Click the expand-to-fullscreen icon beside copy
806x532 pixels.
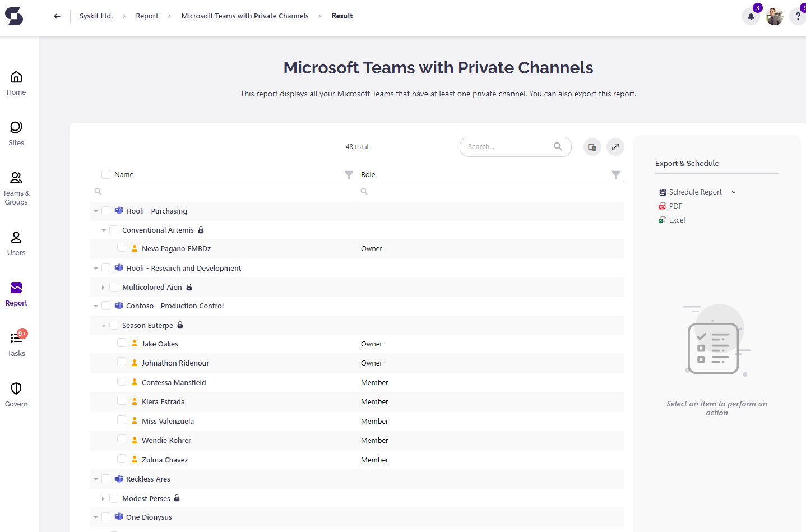(615, 146)
